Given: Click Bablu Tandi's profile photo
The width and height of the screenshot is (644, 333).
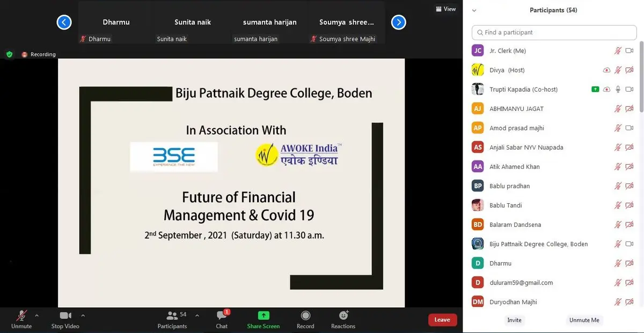Looking at the screenshot, I should tap(478, 205).
